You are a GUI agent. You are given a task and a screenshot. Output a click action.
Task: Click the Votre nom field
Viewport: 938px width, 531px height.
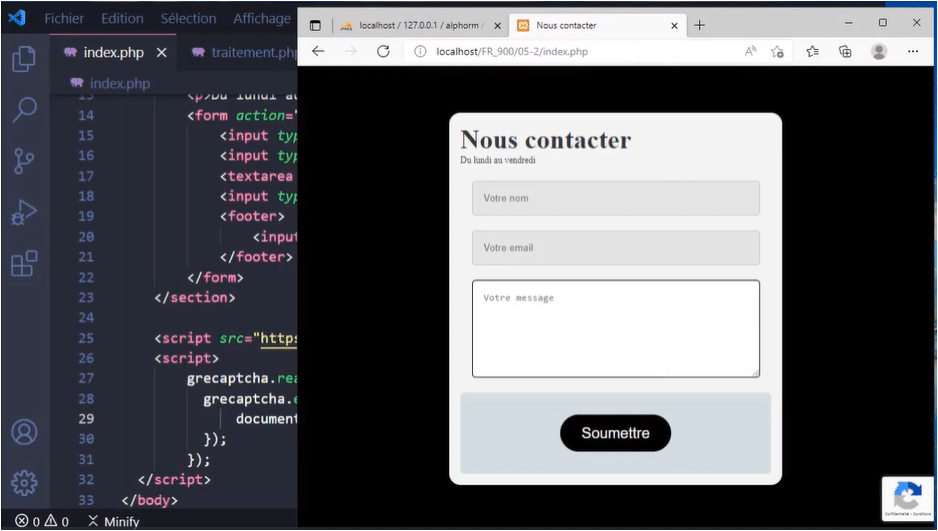[x=616, y=198]
